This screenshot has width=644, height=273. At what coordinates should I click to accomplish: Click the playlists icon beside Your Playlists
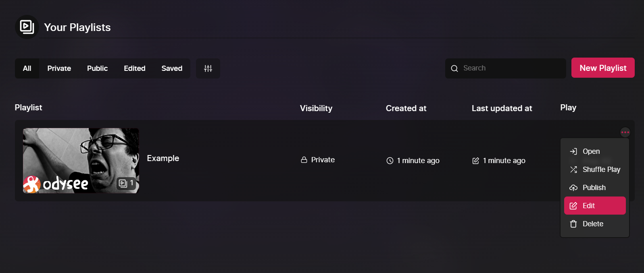(x=27, y=27)
